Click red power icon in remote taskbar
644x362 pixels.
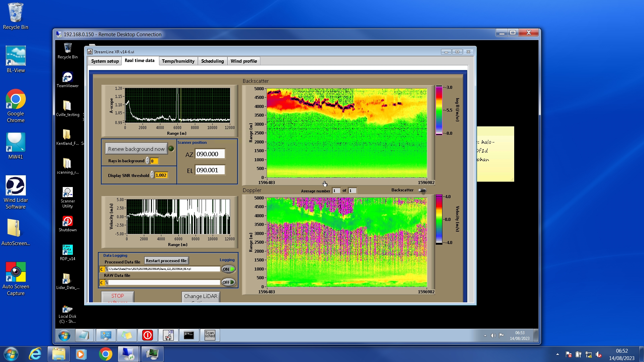tap(148, 335)
